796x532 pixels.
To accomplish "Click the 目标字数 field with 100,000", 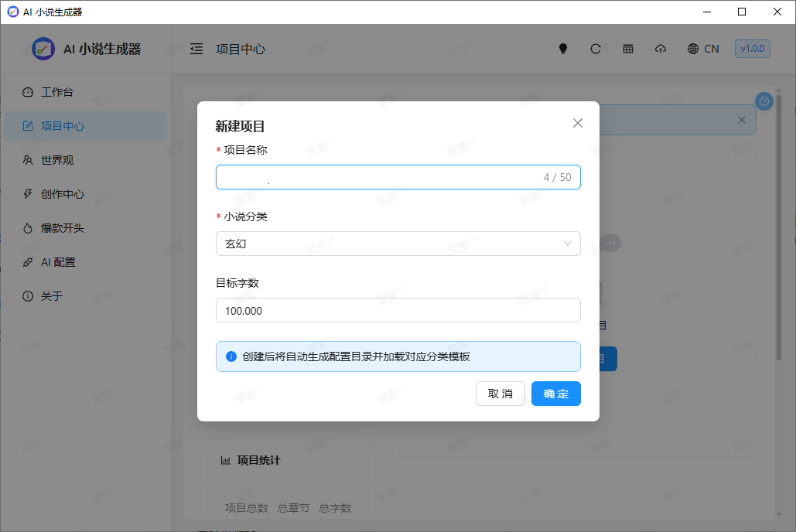I will click(398, 310).
